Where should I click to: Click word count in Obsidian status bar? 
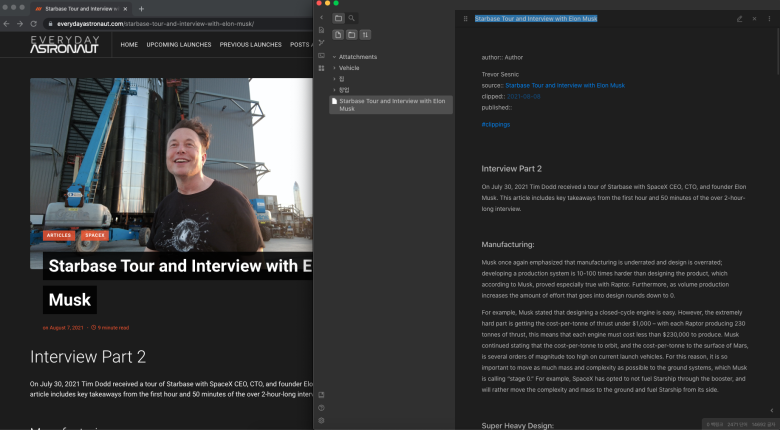(737, 425)
